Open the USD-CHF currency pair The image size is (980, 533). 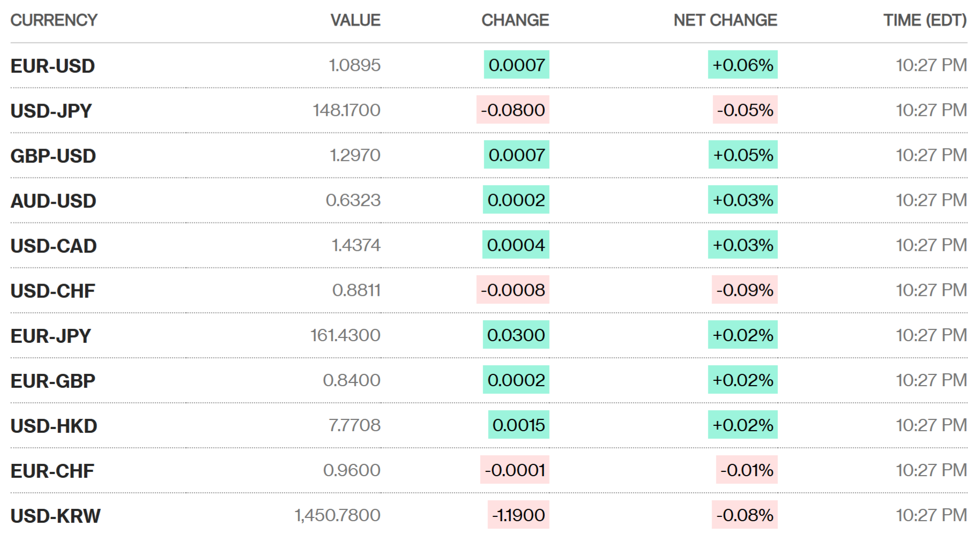(x=53, y=291)
